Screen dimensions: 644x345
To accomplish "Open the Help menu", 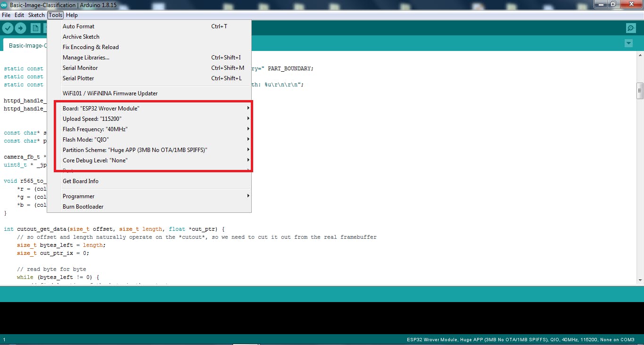I will pyautogui.click(x=72, y=15).
